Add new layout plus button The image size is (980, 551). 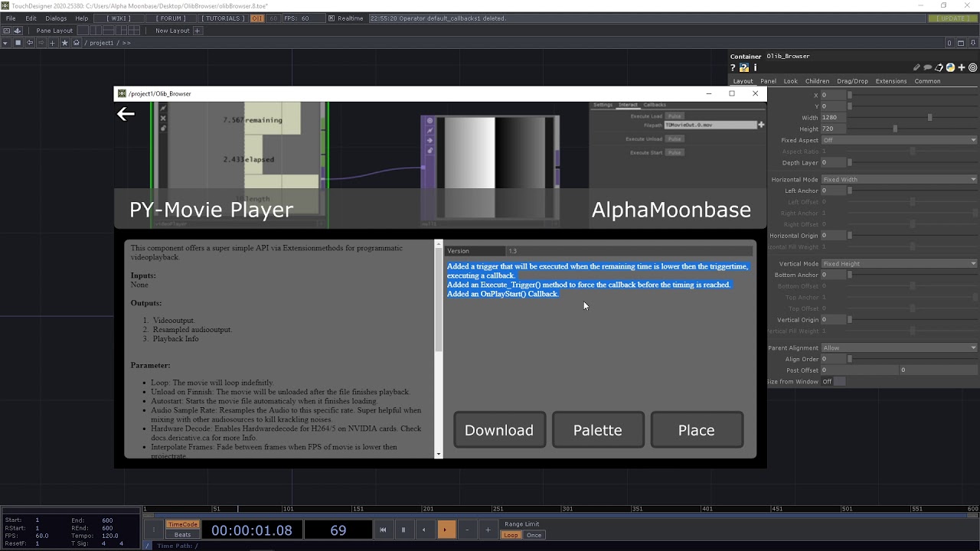[x=197, y=31]
